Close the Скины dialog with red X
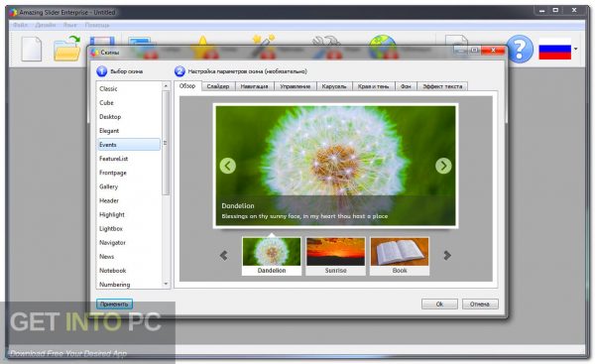This screenshot has height=364, width=595. [493, 51]
